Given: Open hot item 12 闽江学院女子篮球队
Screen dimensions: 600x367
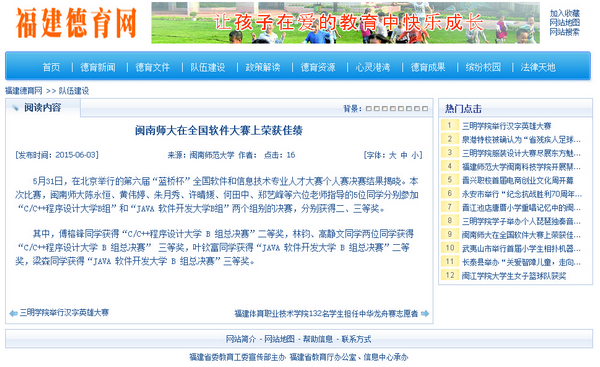Looking at the screenshot, I should [x=514, y=276].
